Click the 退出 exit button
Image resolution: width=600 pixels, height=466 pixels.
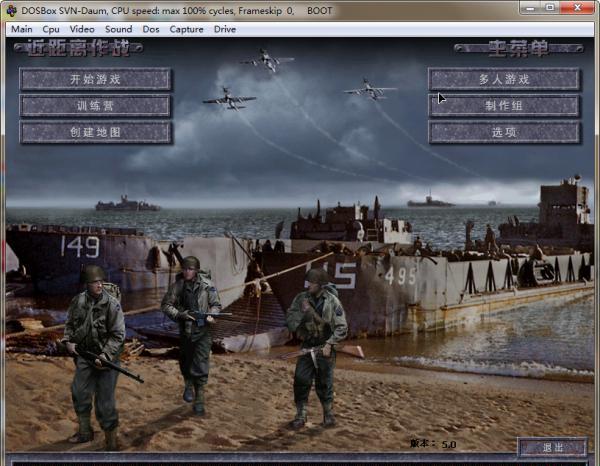[552, 447]
